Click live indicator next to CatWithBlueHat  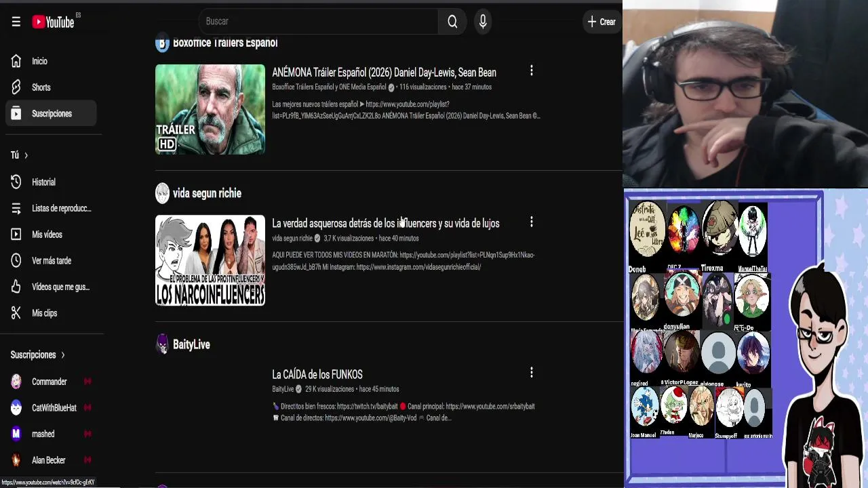(87, 407)
